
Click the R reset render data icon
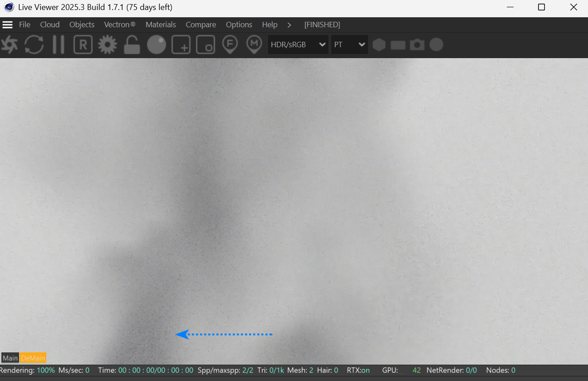point(83,45)
